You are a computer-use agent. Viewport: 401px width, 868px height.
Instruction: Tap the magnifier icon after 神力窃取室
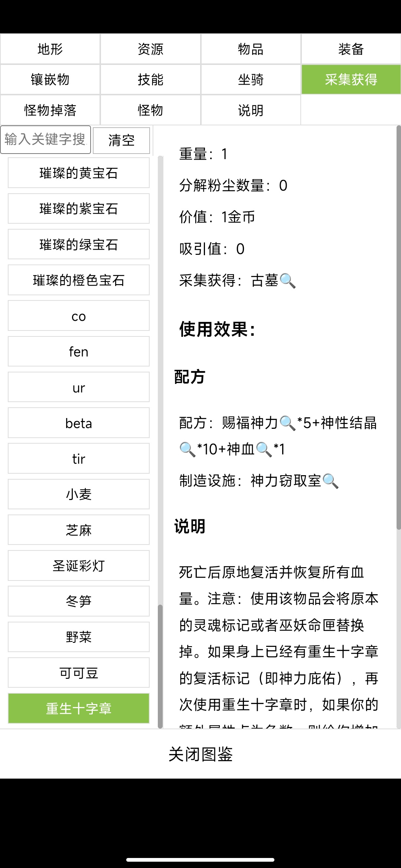tap(330, 481)
